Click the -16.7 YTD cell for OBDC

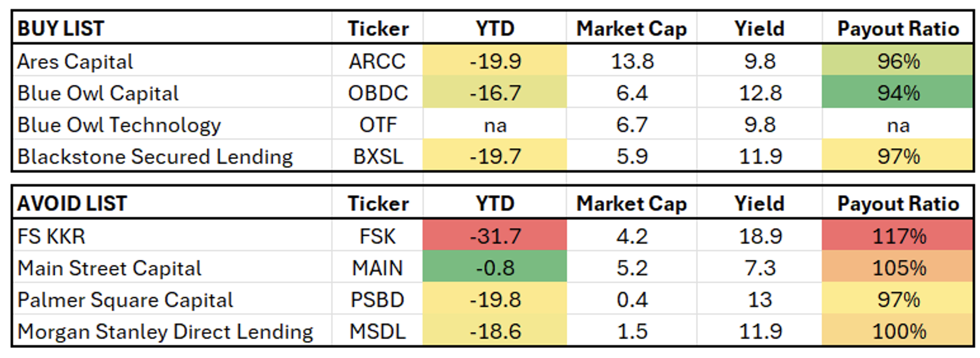[494, 93]
